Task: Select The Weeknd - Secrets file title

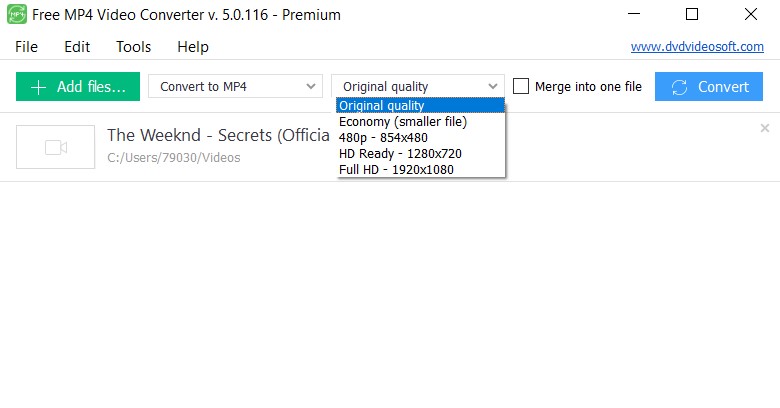Action: click(218, 135)
